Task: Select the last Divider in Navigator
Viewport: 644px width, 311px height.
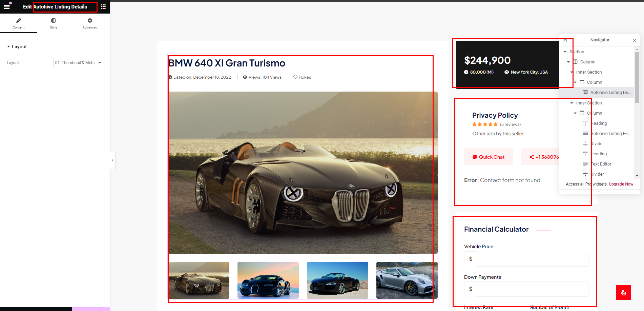Action: coord(597,174)
